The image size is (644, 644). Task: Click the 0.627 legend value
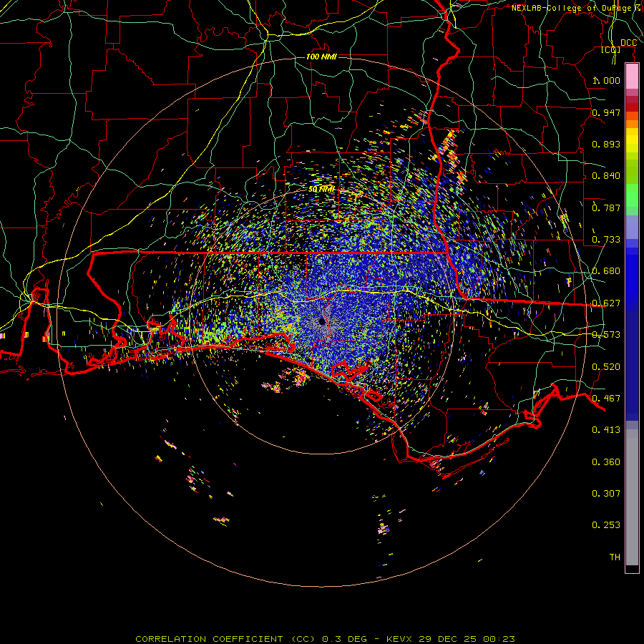606,303
